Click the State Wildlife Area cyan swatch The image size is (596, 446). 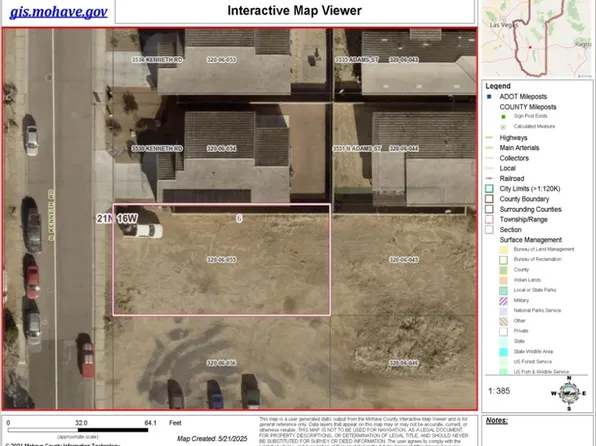click(503, 352)
